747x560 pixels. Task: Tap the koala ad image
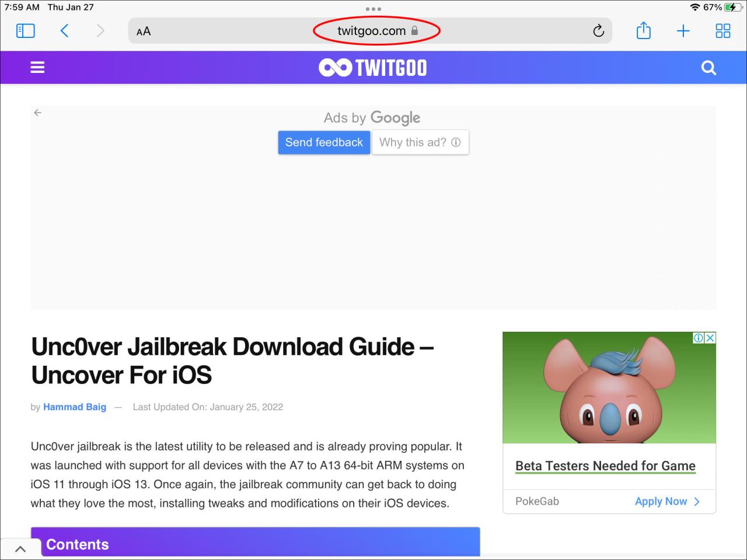coord(609,388)
